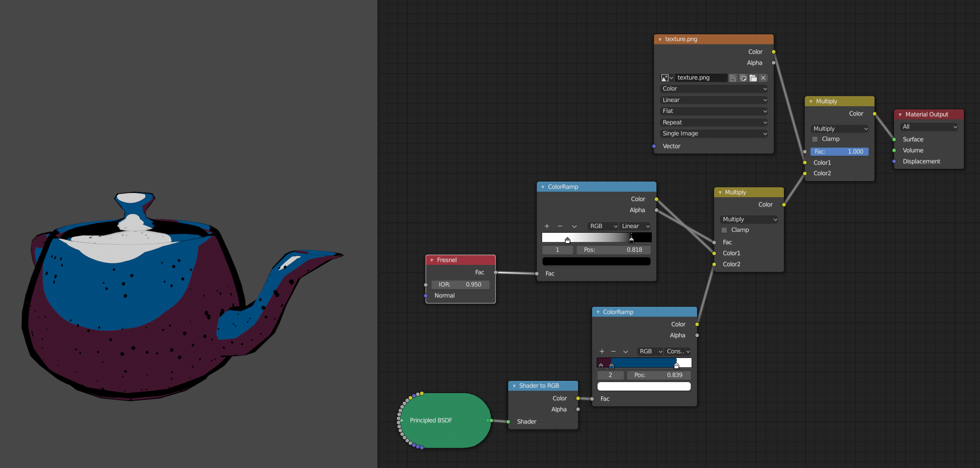Adjust the Fac 1.000 slider on the Multiply node
Screen dimensions: 980x468
[839, 151]
